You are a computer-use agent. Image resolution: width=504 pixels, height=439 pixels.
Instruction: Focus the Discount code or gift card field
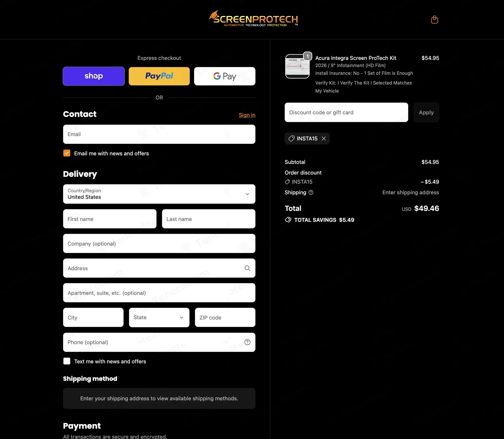point(346,112)
